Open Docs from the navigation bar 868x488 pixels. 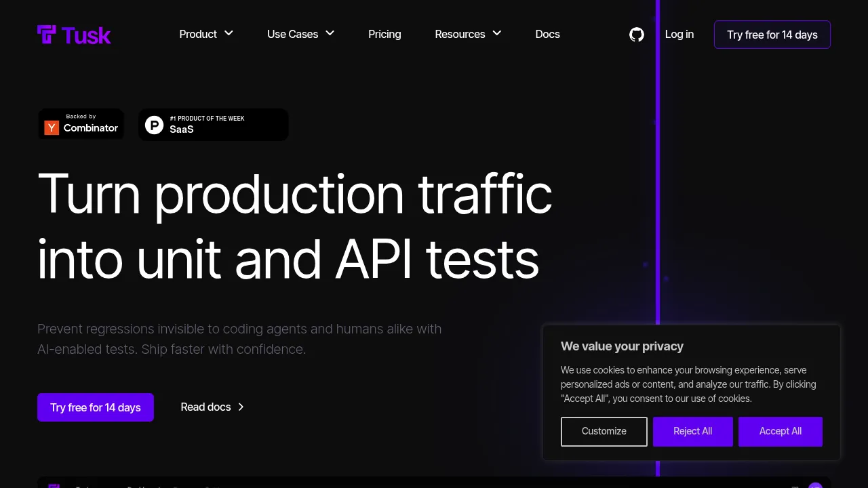[547, 34]
